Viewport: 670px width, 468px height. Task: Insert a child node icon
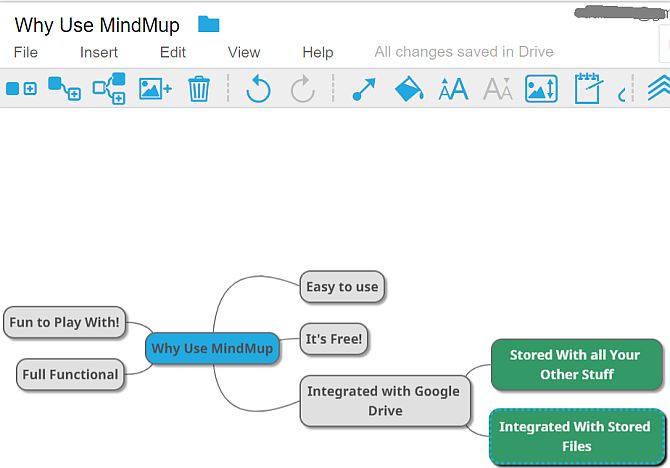pos(65,88)
